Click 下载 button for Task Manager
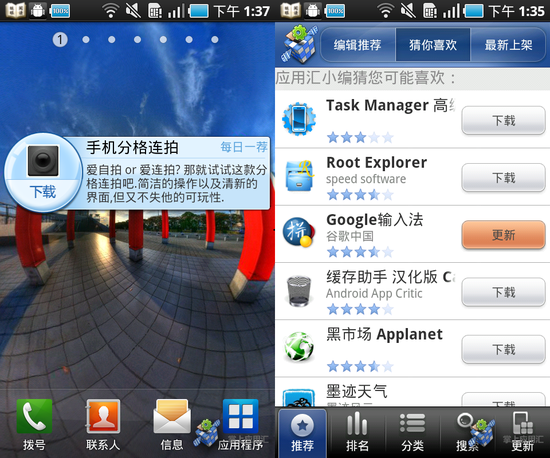 click(503, 121)
